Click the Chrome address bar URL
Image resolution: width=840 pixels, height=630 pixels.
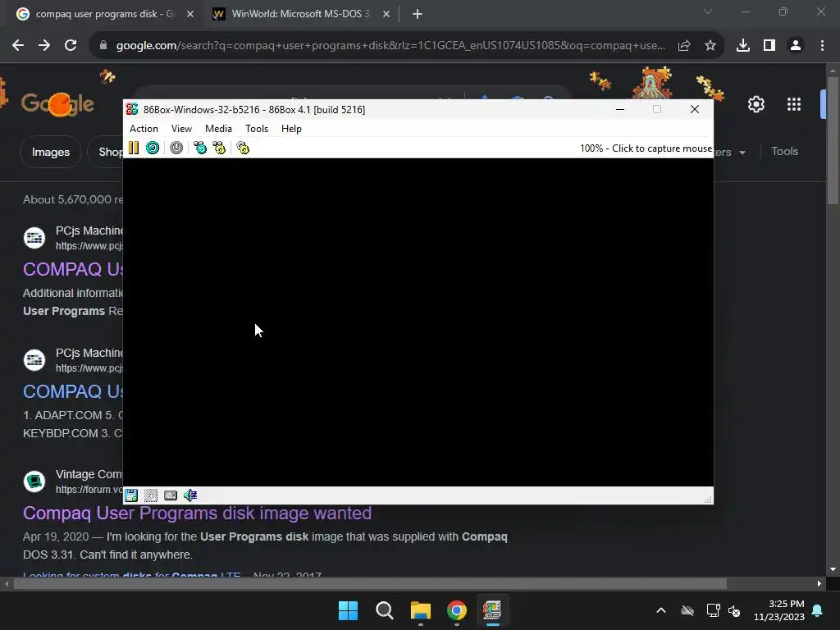coord(390,46)
